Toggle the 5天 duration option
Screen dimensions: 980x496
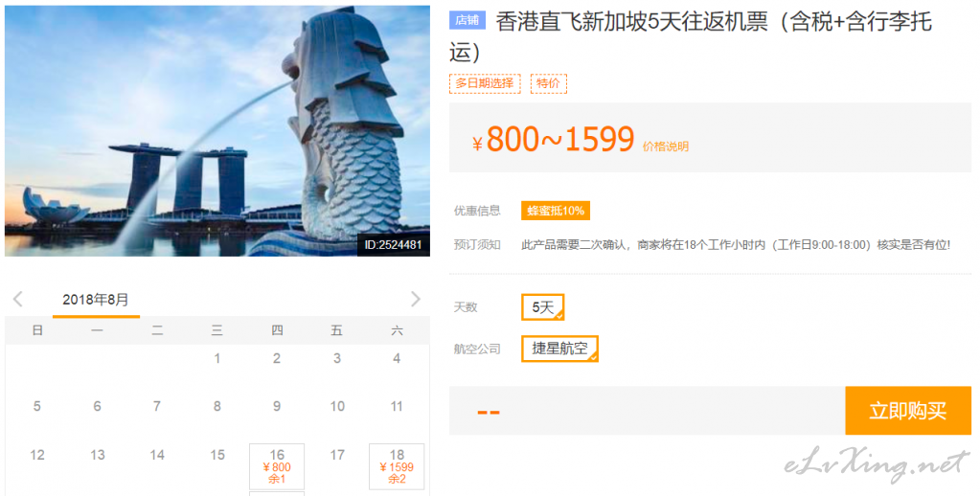(x=542, y=307)
